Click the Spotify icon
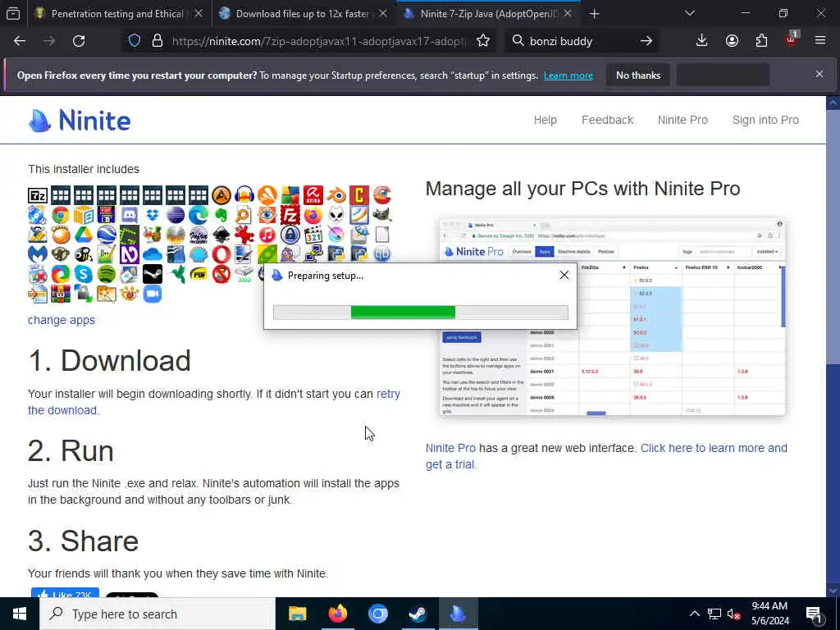840x630 pixels. click(x=107, y=274)
